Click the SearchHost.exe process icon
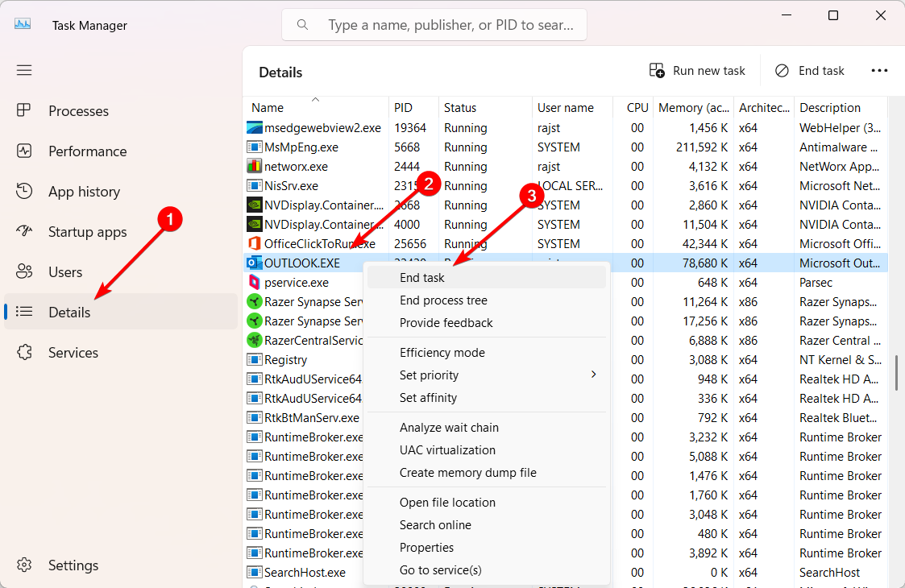This screenshot has height=588, width=905. (254, 573)
